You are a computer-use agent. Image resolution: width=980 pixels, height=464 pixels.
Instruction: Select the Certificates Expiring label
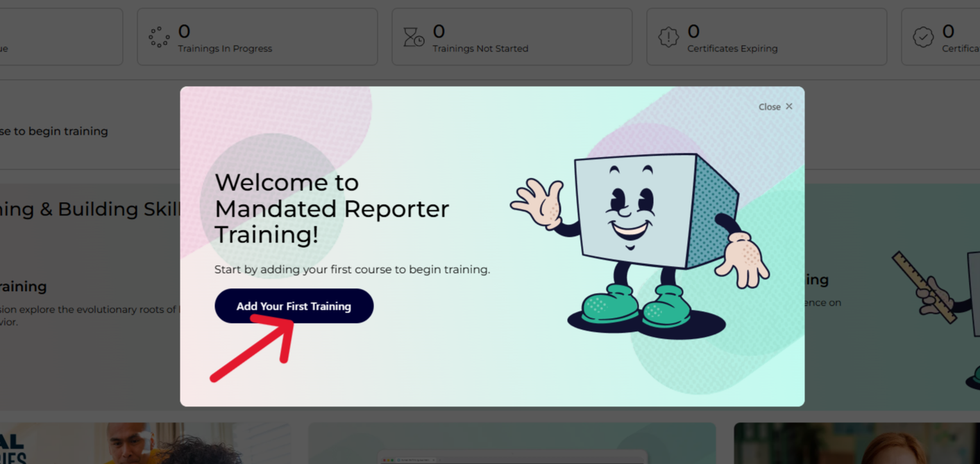click(x=732, y=49)
